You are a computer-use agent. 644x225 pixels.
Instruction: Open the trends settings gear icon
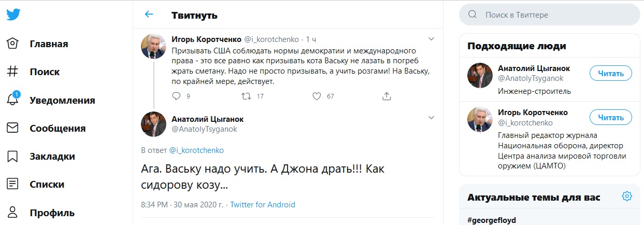tap(627, 196)
